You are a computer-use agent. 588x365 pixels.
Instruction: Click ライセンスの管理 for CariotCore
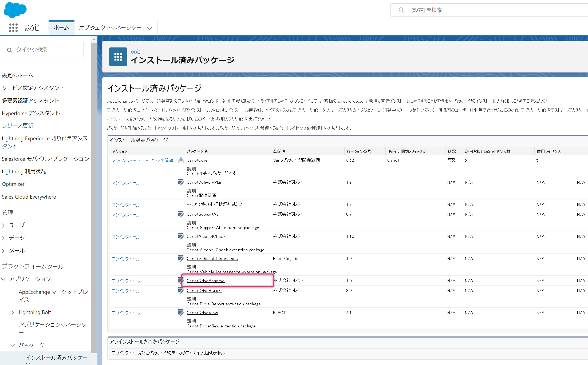click(159, 161)
